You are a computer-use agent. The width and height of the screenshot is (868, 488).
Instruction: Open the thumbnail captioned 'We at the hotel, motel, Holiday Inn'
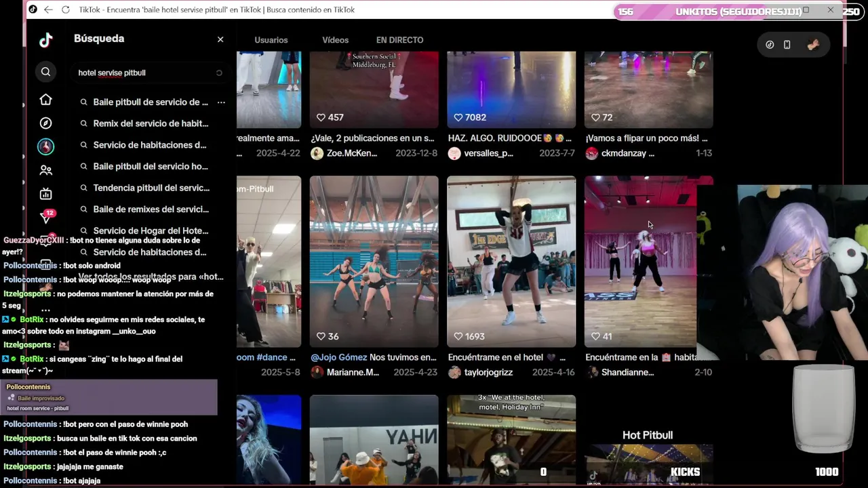click(511, 439)
